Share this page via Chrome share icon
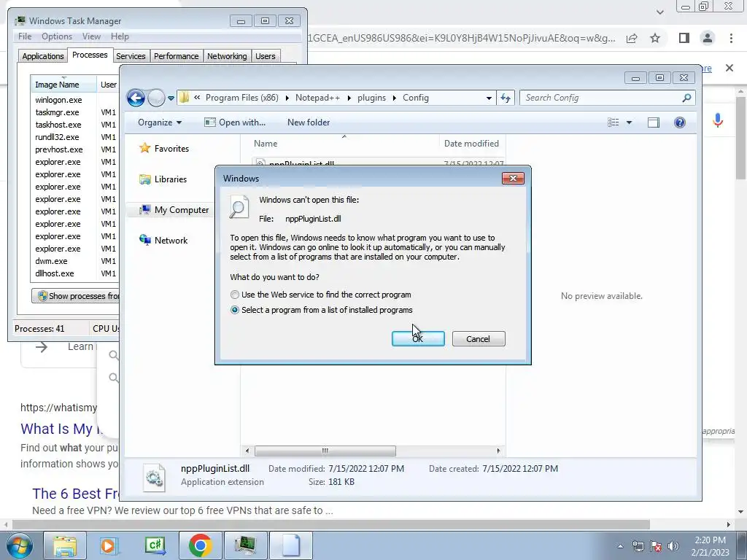 tap(632, 38)
